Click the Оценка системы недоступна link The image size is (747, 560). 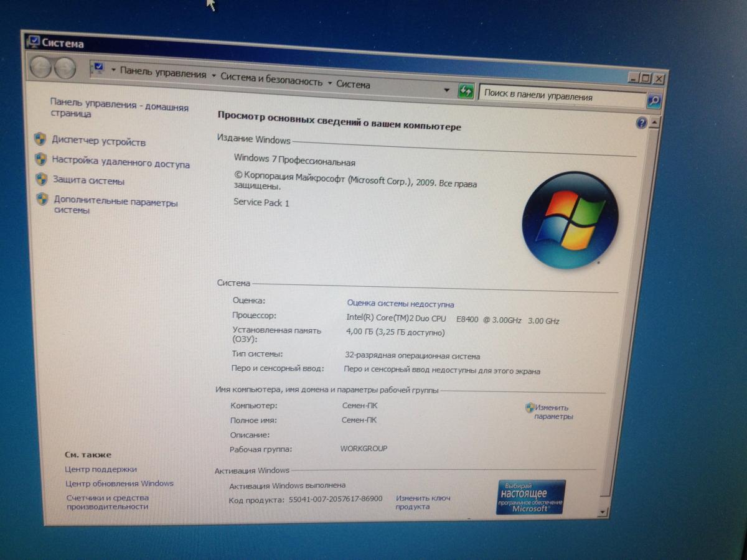[x=400, y=304]
